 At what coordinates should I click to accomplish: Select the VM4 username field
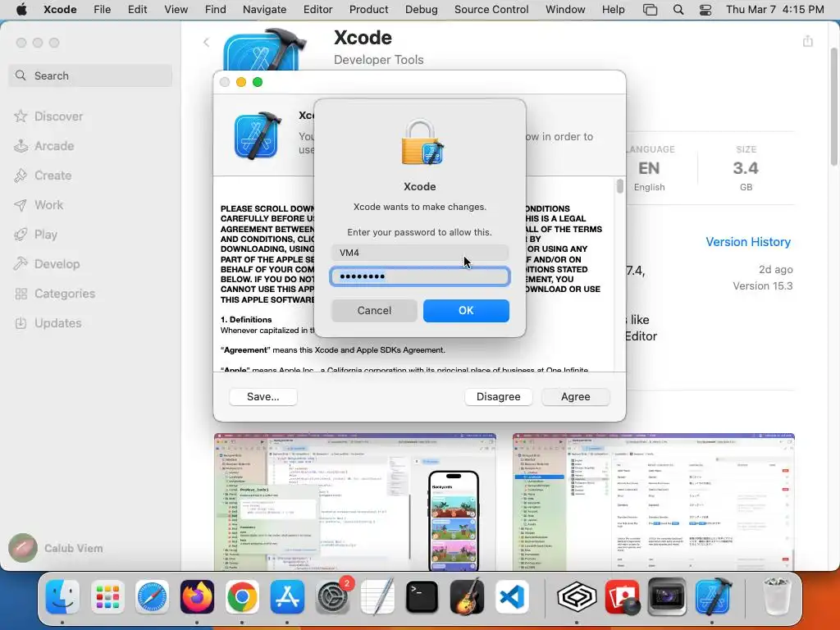point(419,253)
